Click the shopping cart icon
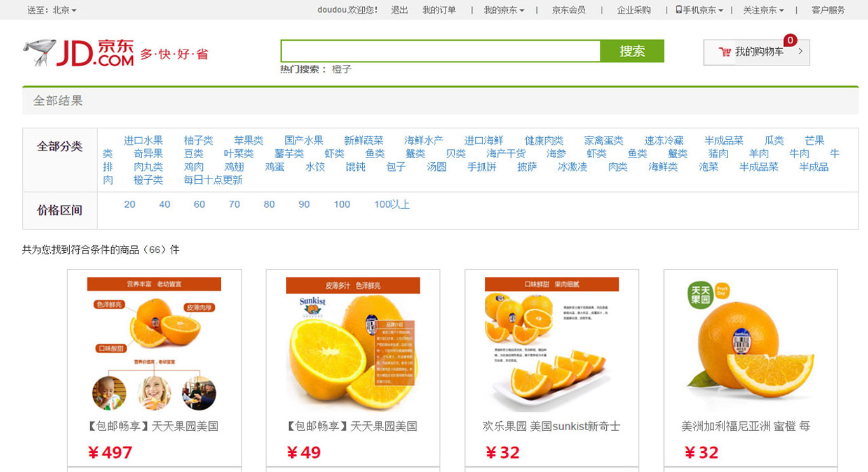868x472 pixels. (x=724, y=52)
